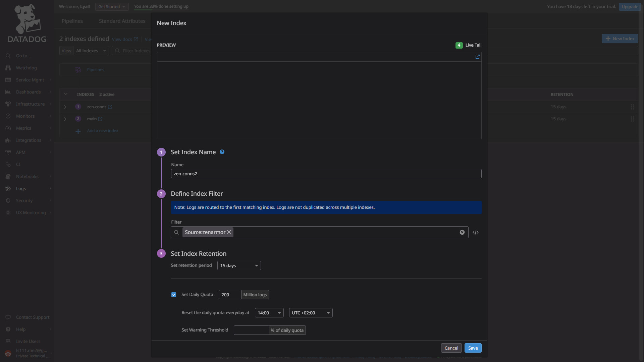Open the ls111.me2 account menu
644x362 pixels.
(27, 353)
